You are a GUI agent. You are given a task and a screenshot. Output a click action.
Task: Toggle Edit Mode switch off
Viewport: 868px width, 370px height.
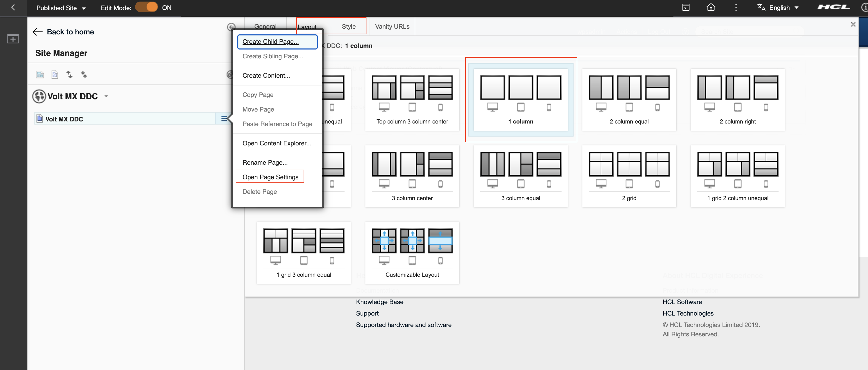click(x=147, y=7)
